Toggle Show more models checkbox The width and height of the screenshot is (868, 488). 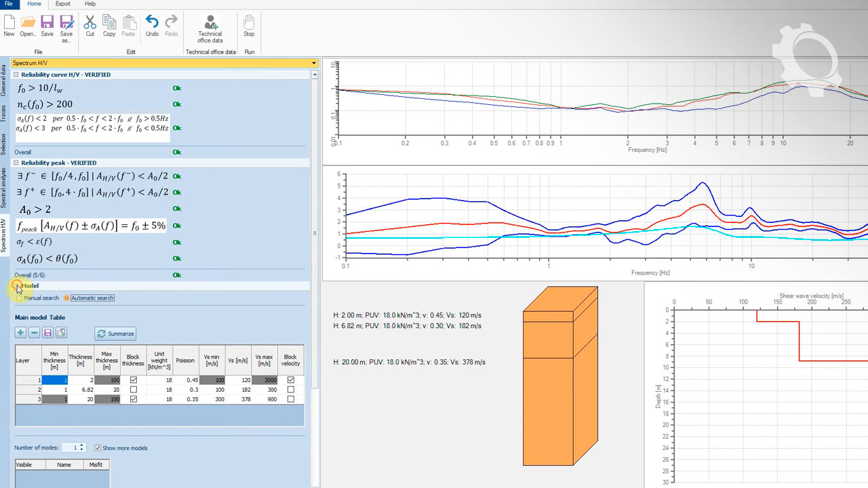(x=98, y=448)
